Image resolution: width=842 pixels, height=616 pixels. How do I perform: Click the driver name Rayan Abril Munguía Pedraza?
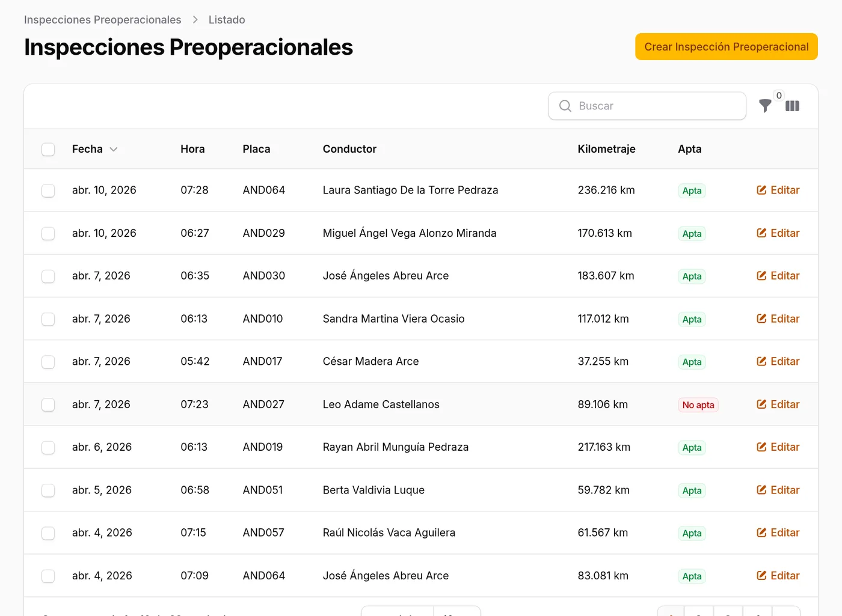(396, 447)
